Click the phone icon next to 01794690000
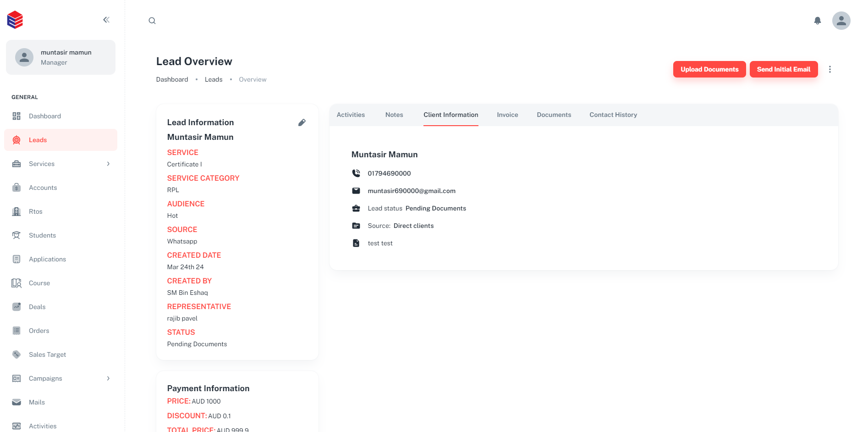 pyautogui.click(x=356, y=173)
